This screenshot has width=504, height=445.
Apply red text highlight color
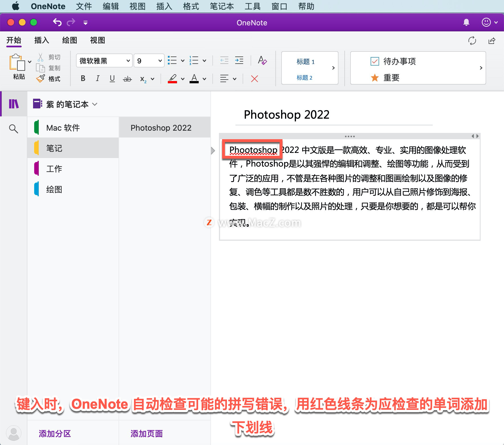[172, 78]
